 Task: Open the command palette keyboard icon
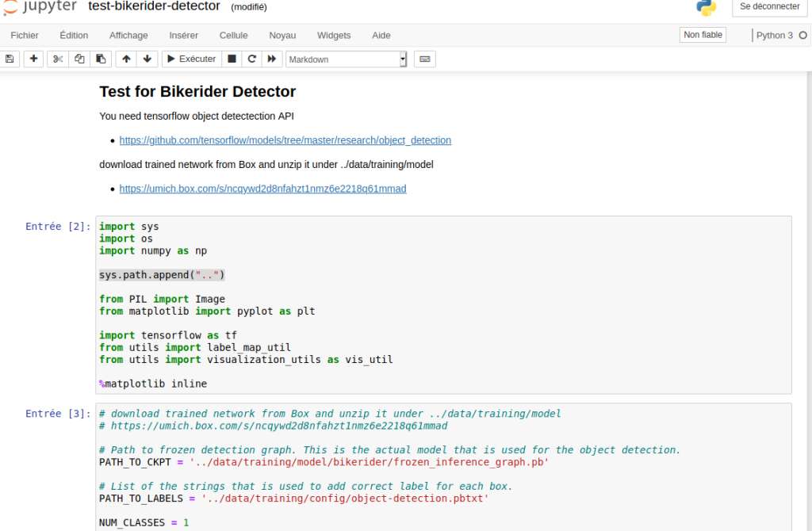[425, 59]
